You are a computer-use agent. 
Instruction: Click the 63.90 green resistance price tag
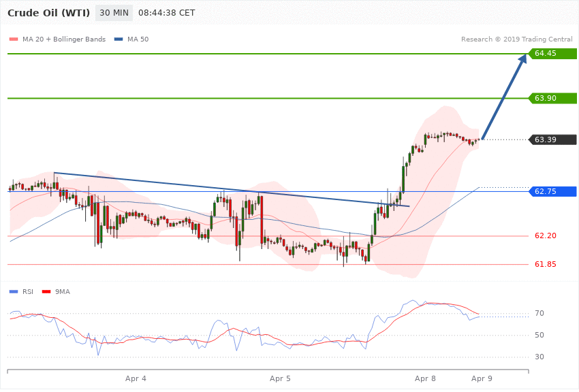pos(553,99)
